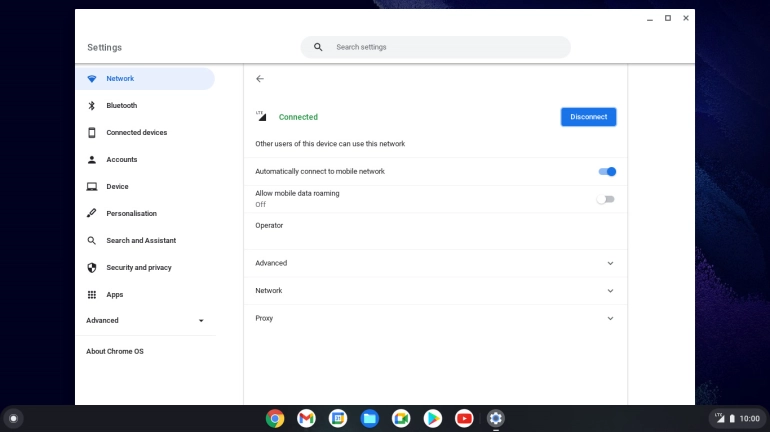This screenshot has width=770, height=432.
Task: Launch Gmail from the shelf
Action: [306, 418]
